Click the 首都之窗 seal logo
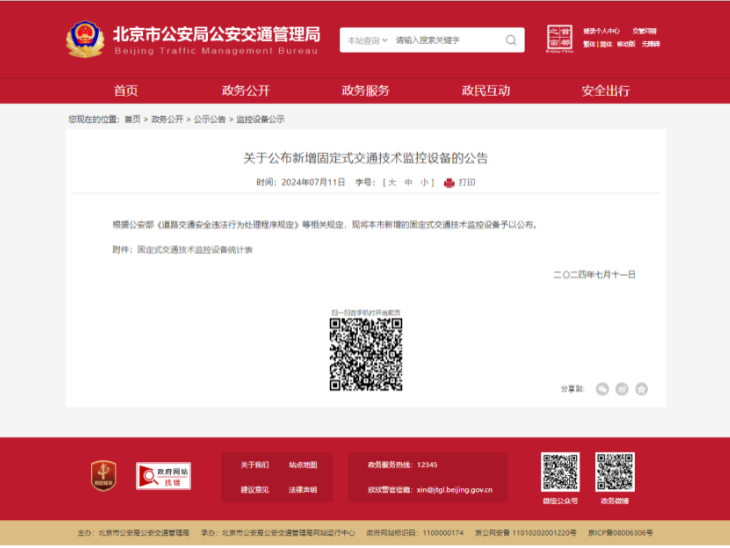Image resolution: width=730 pixels, height=548 pixels. coord(560,39)
